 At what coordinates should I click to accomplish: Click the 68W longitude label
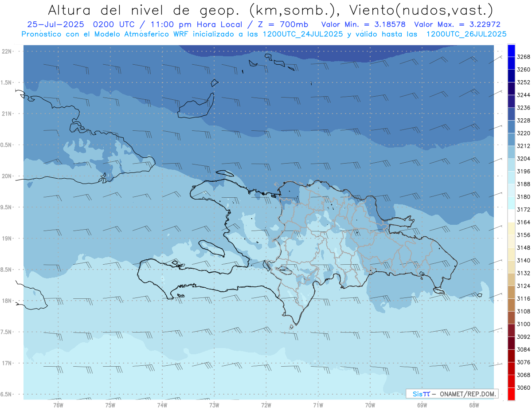(x=474, y=405)
